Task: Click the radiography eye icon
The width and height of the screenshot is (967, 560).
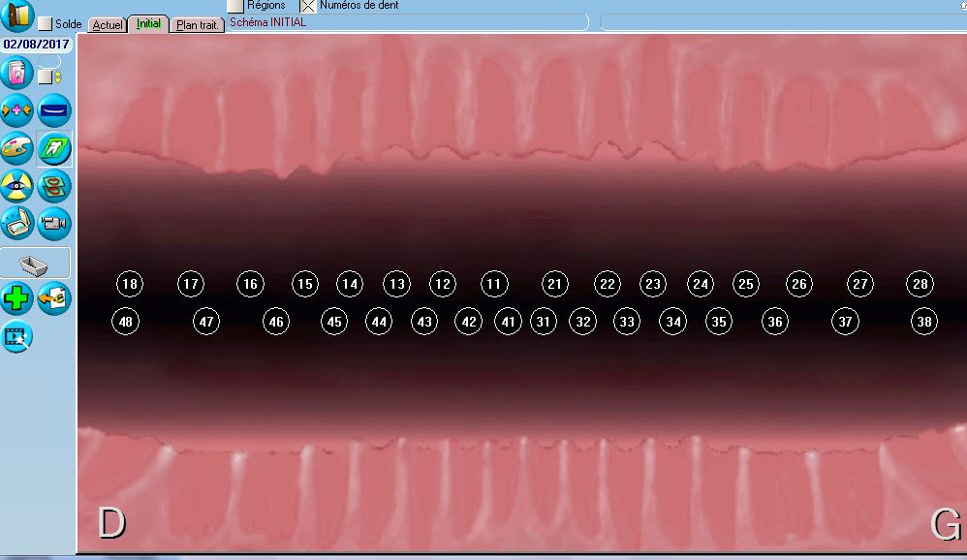Action: click(x=17, y=186)
